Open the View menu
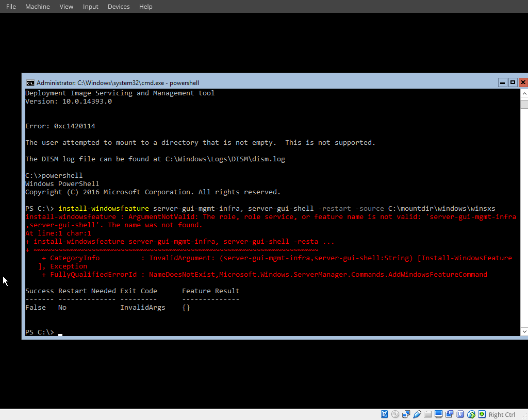This screenshot has width=528, height=420. pos(66,6)
